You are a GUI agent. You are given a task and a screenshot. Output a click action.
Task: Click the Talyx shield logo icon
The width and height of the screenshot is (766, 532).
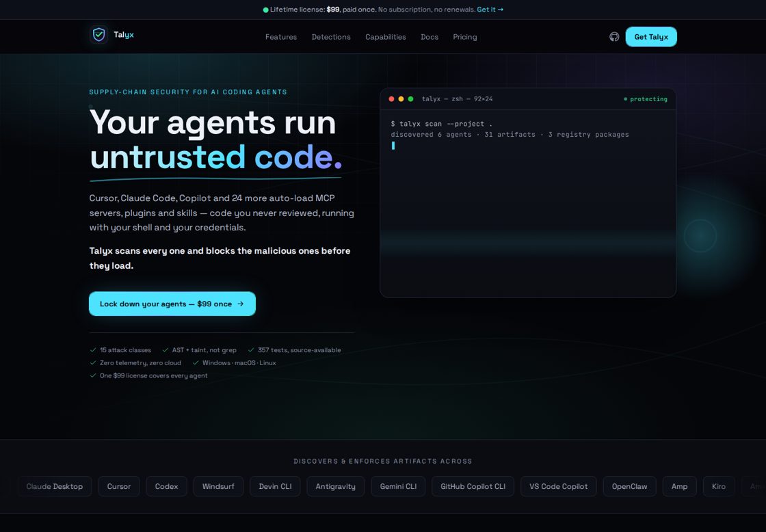pos(98,35)
